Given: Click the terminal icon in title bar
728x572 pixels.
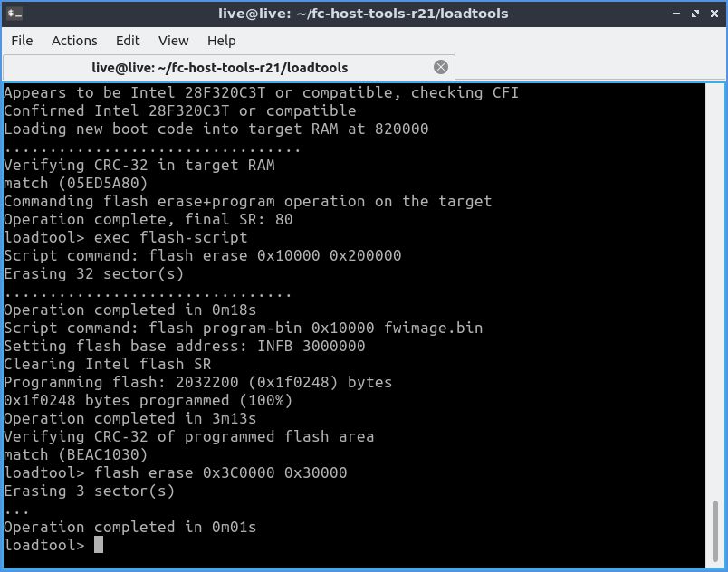Looking at the screenshot, I should click(x=14, y=14).
